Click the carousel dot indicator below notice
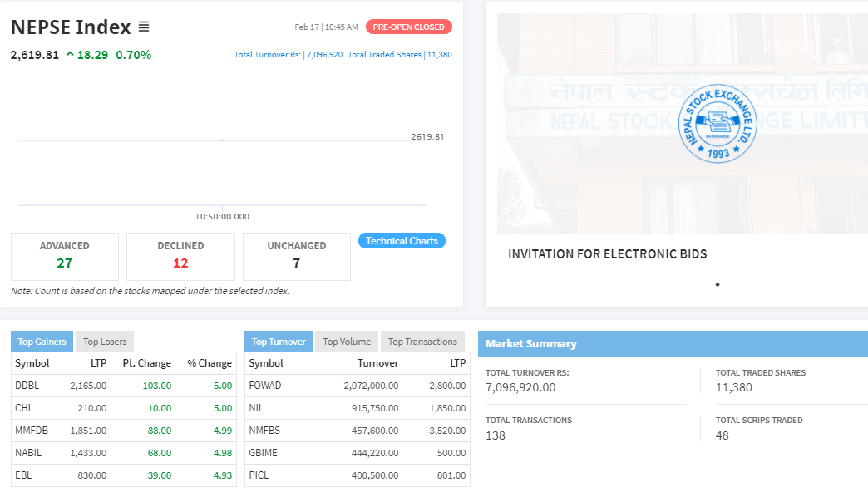Image resolution: width=868 pixels, height=492 pixels. tap(718, 284)
